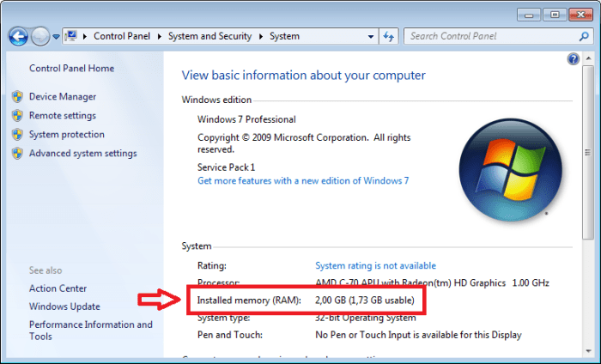Open Device Manager link
Viewport: 601px width, 364px height.
click(x=63, y=96)
